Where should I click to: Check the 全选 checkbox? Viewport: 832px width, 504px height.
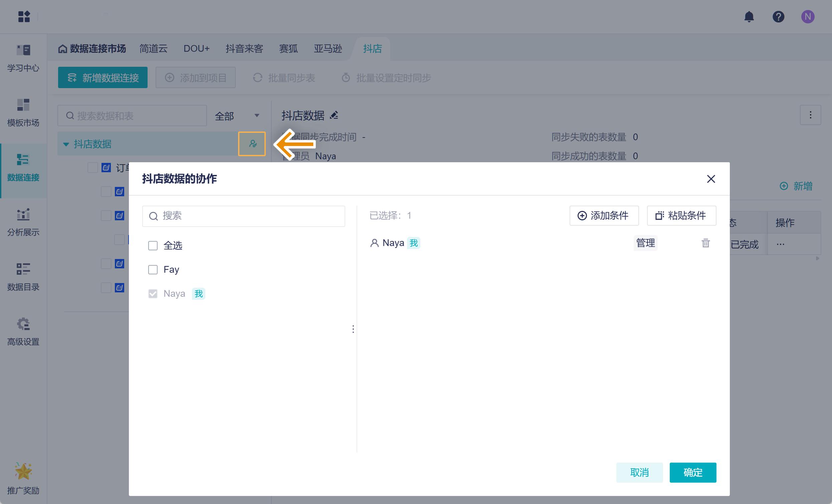(153, 245)
